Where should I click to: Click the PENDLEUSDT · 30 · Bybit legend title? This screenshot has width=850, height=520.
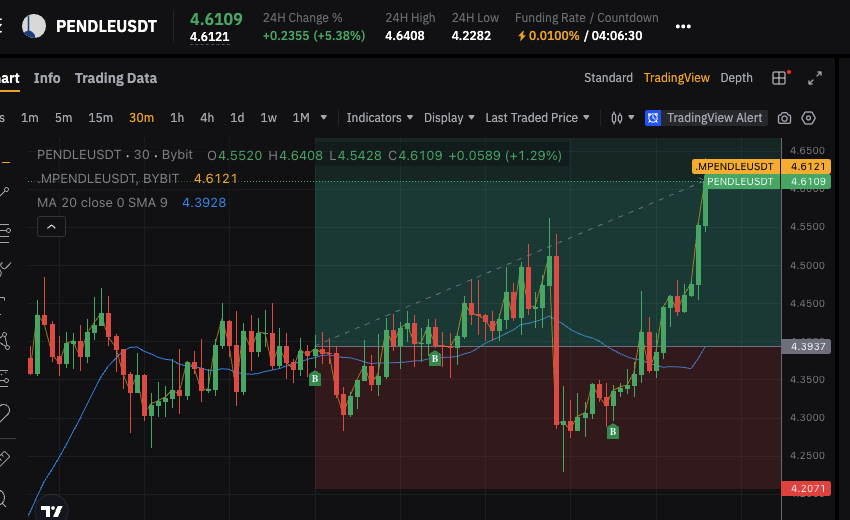114,155
